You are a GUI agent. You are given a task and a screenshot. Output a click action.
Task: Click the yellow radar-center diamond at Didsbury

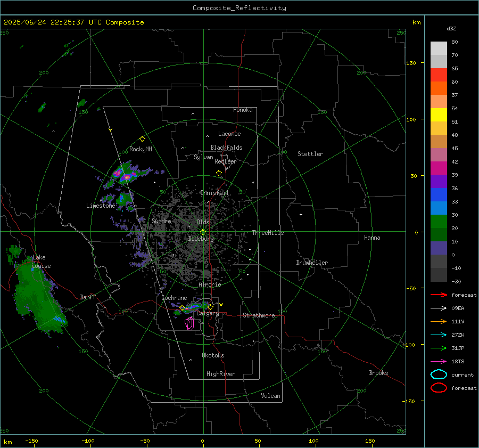click(203, 232)
